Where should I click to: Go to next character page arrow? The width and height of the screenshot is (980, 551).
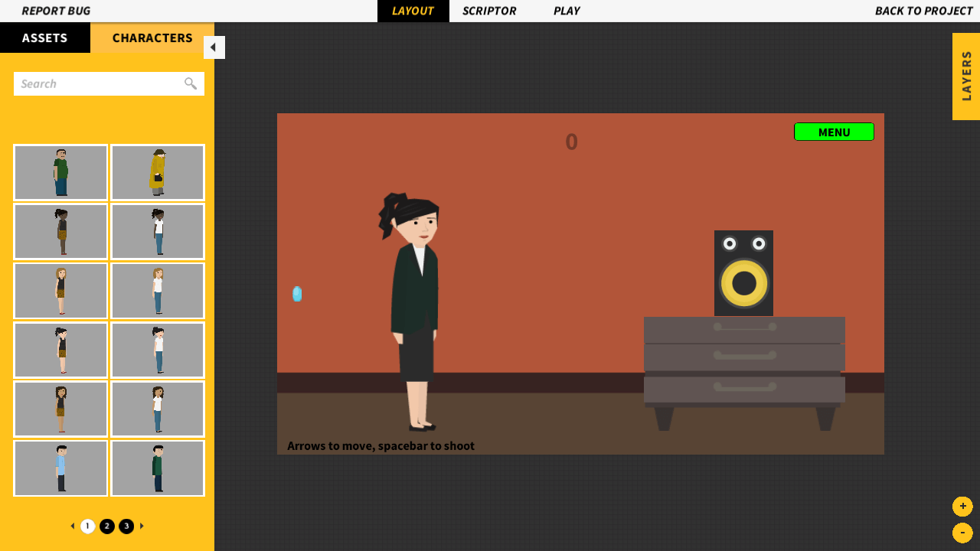(142, 526)
